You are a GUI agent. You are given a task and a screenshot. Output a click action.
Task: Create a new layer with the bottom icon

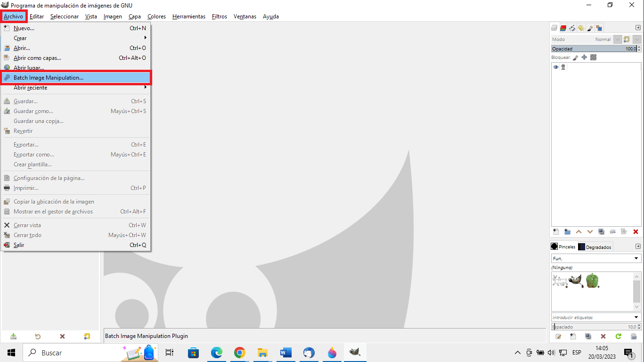(556, 231)
